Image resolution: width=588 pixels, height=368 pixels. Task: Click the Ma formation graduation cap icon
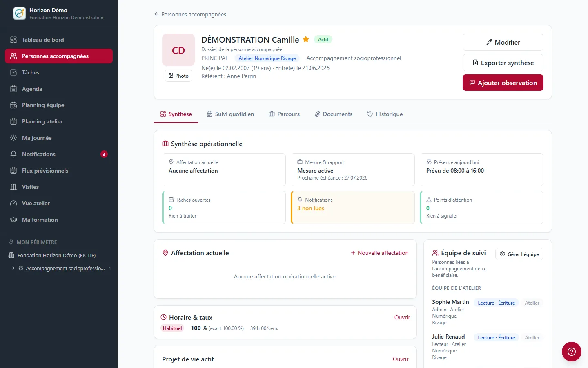click(13, 220)
